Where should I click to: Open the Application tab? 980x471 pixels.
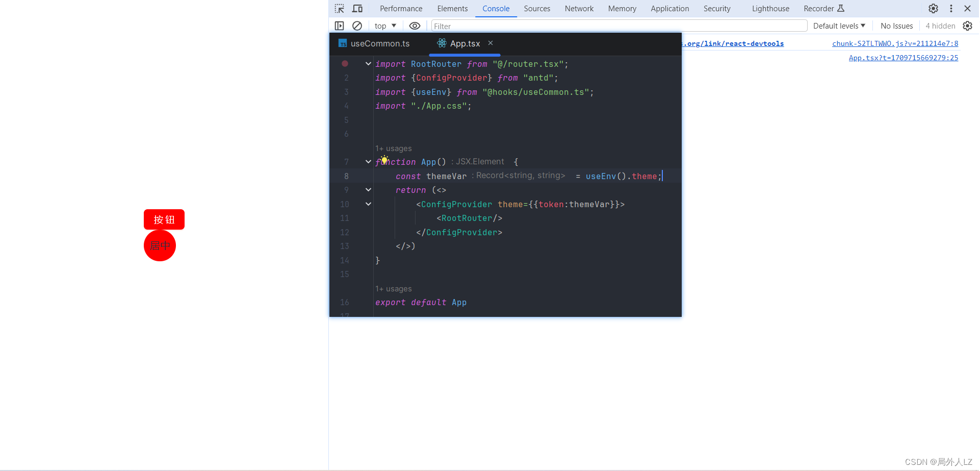(x=670, y=9)
